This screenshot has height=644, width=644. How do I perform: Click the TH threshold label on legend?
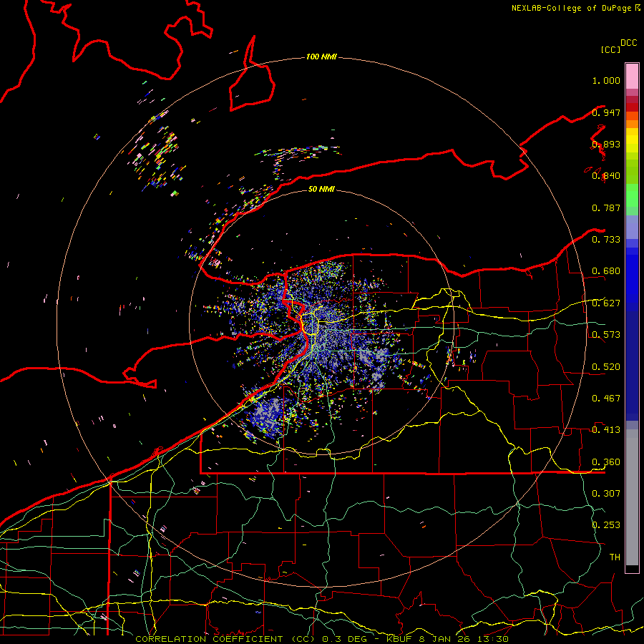coord(615,557)
